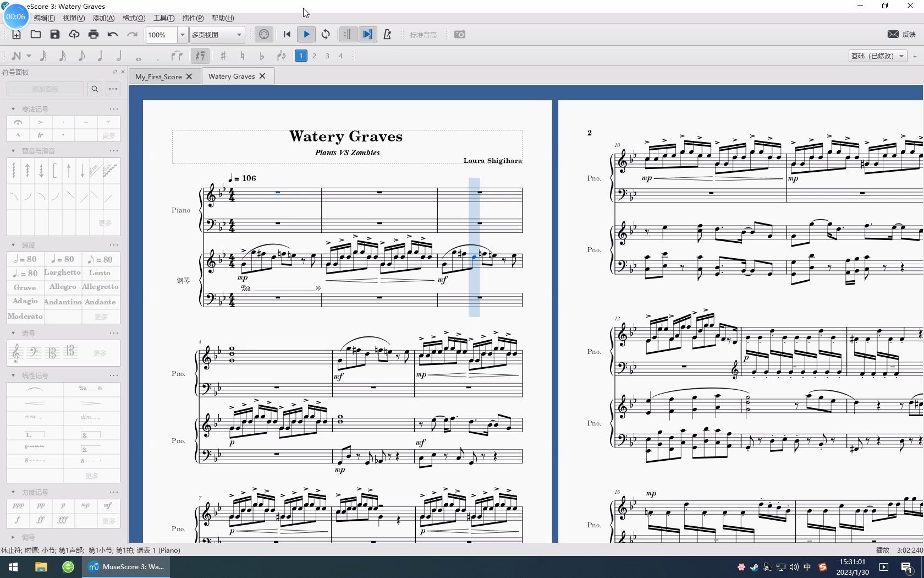This screenshot has height=578, width=924.
Task: Collapse the 谱号 clef palette section
Action: tap(13, 333)
